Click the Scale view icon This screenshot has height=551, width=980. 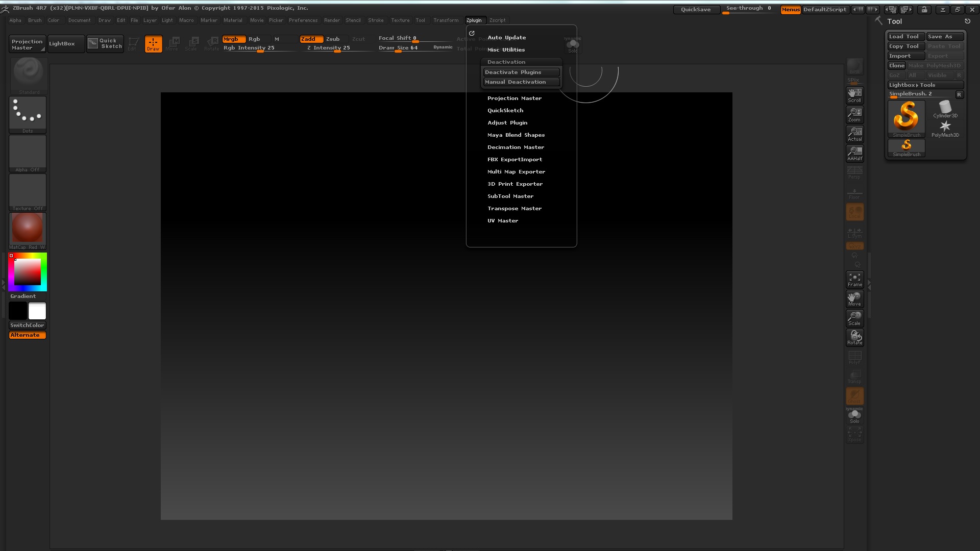pyautogui.click(x=854, y=318)
